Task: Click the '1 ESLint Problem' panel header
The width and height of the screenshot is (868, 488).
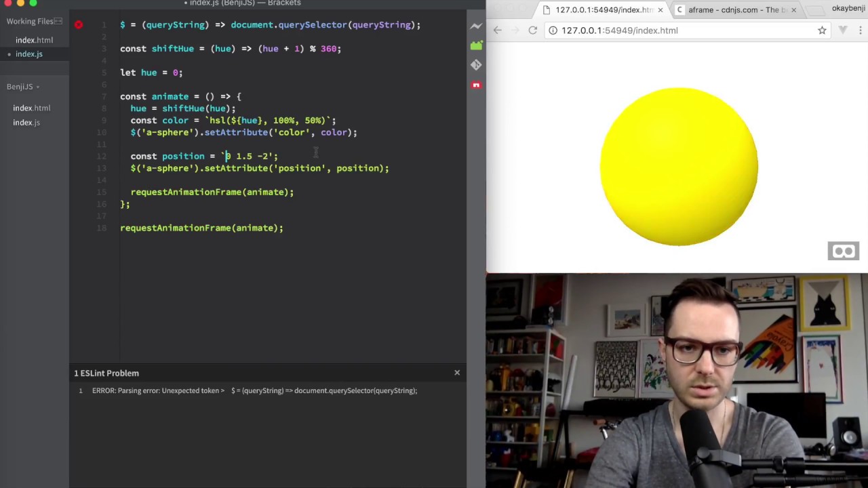Action: pos(106,373)
